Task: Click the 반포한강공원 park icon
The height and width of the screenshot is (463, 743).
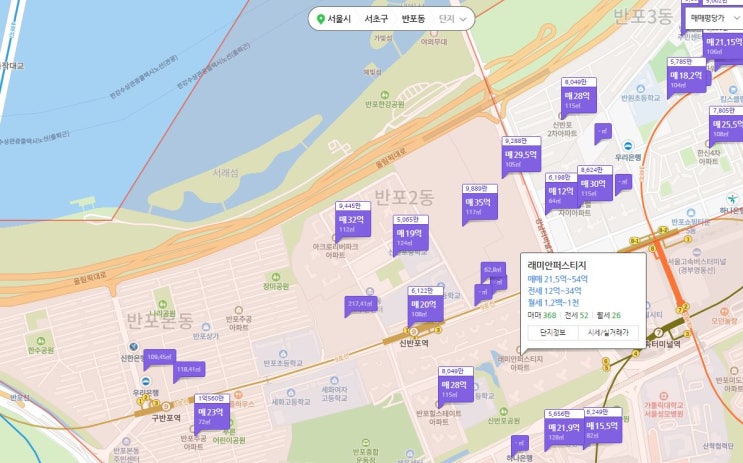Action: (x=385, y=95)
